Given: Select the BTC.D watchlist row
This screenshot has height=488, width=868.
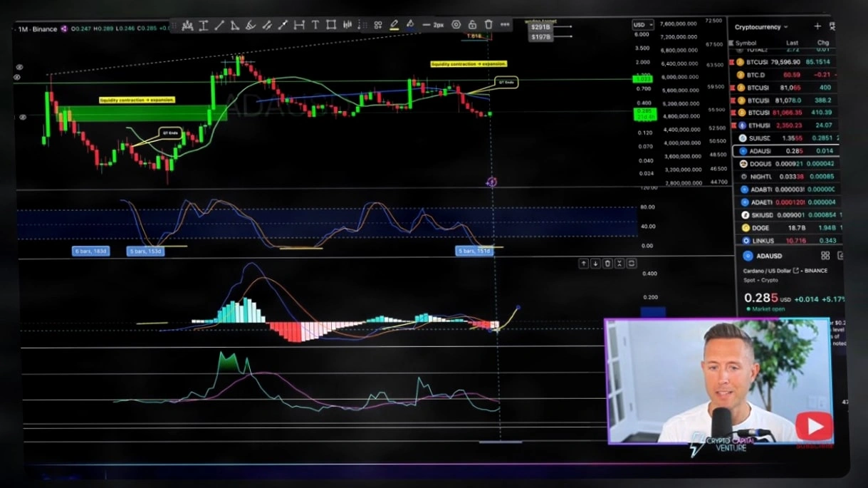Looking at the screenshot, I should (x=785, y=75).
